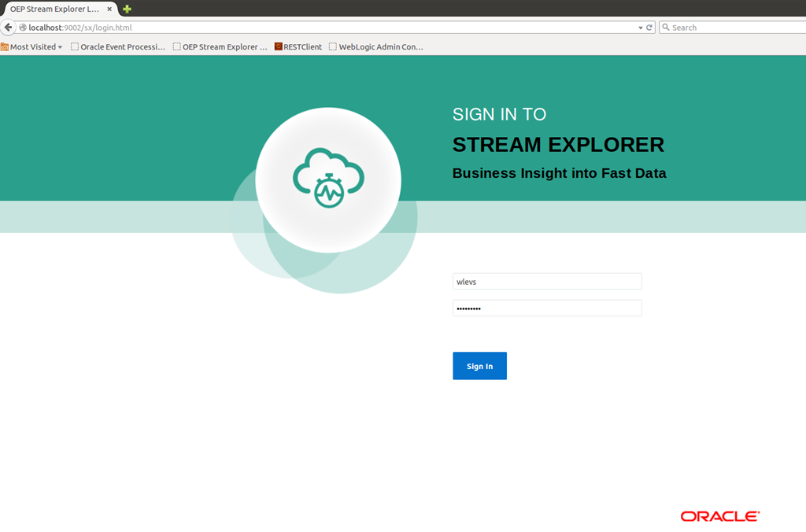Open the Most Visited bookmarks dropdown
Image resolution: width=806 pixels, height=532 pixels.
31,46
